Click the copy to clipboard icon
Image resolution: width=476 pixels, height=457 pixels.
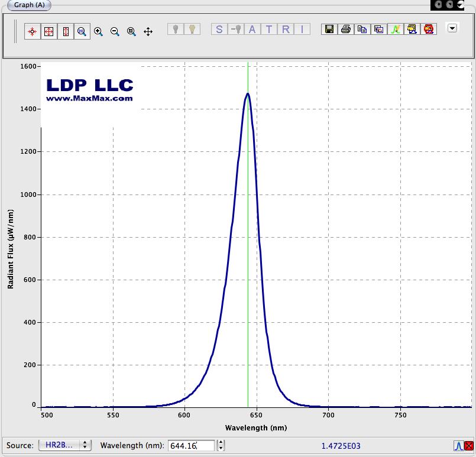[362, 30]
